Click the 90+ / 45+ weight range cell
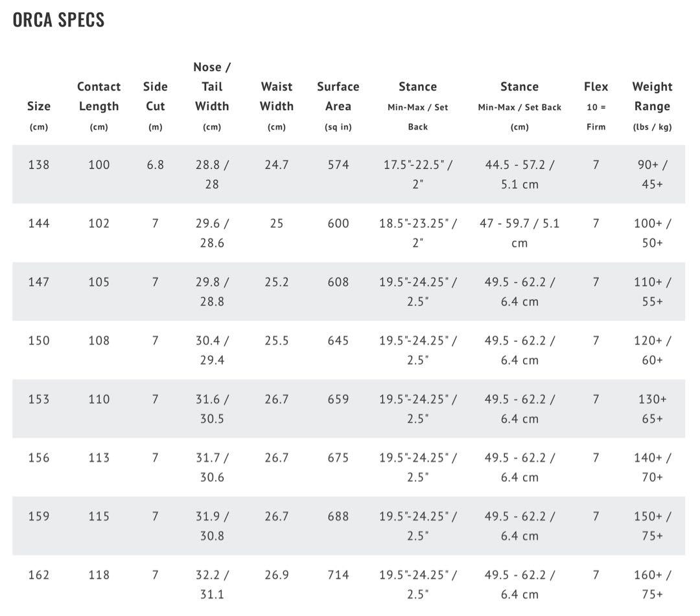700x616 pixels. pos(652,174)
